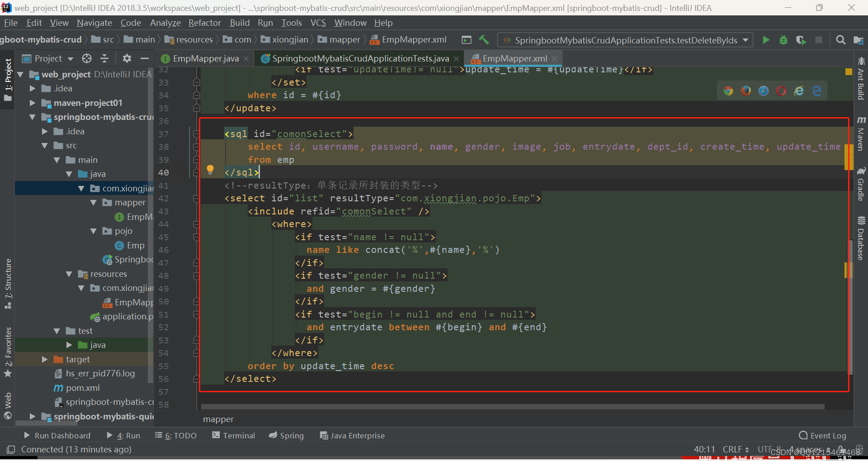The width and height of the screenshot is (868, 461).
Task: Run the selected test configuration
Action: tap(766, 40)
